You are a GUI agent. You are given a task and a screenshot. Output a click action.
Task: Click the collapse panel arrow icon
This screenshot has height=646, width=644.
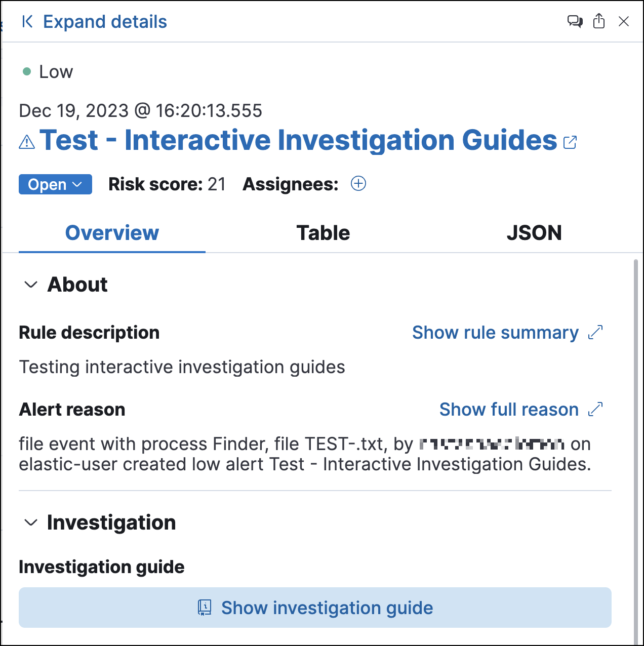pos(28,21)
